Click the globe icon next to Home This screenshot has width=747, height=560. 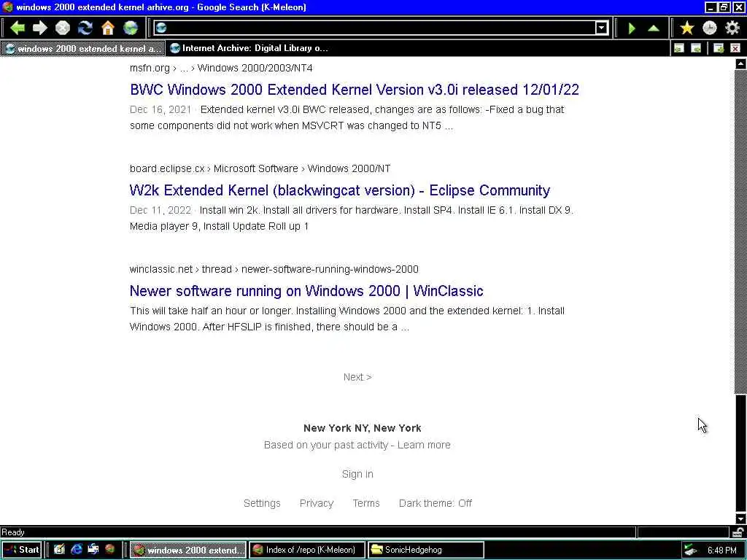pos(131,28)
